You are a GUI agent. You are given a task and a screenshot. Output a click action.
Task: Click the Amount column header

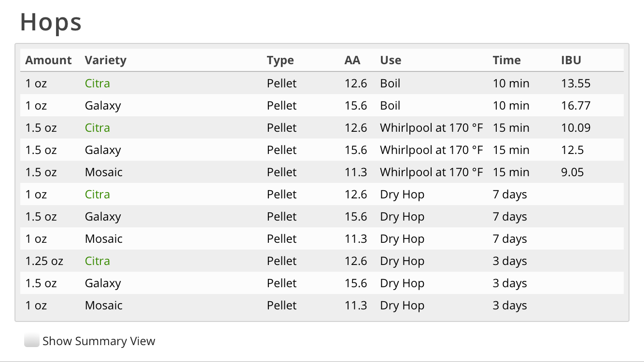(x=48, y=60)
